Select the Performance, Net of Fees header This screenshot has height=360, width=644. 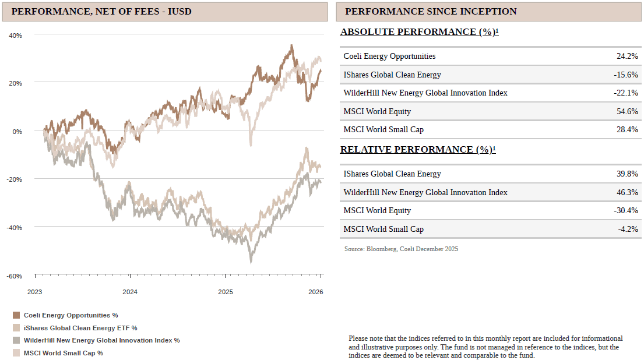101,12
